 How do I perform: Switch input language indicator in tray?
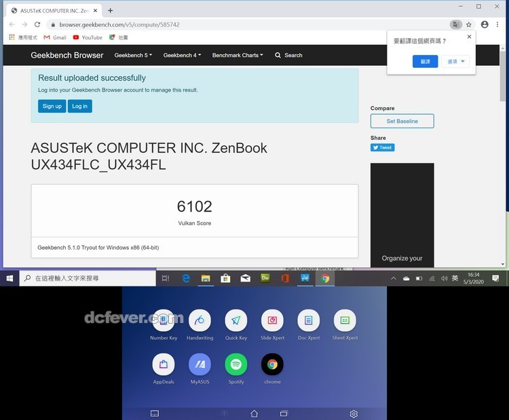pos(455,278)
